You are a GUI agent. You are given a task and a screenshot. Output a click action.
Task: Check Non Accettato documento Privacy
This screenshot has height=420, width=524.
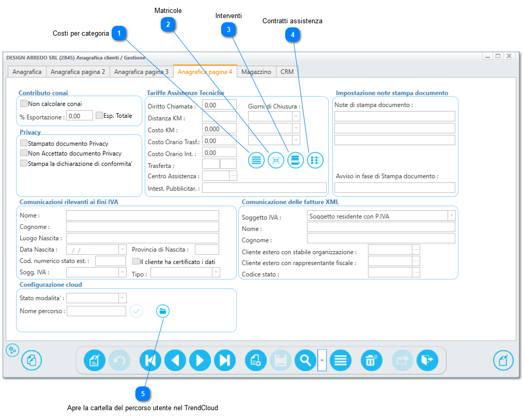(24, 153)
